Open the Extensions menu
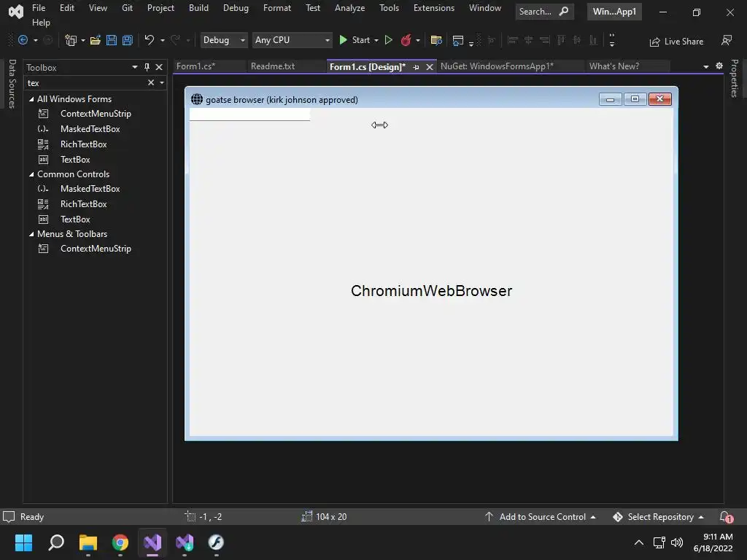Image resolution: width=747 pixels, height=560 pixels. (433, 8)
